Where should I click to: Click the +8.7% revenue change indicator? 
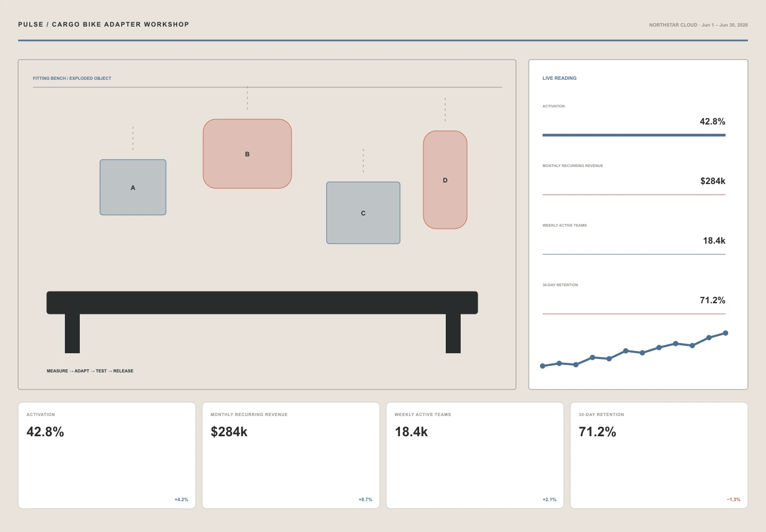click(365, 500)
